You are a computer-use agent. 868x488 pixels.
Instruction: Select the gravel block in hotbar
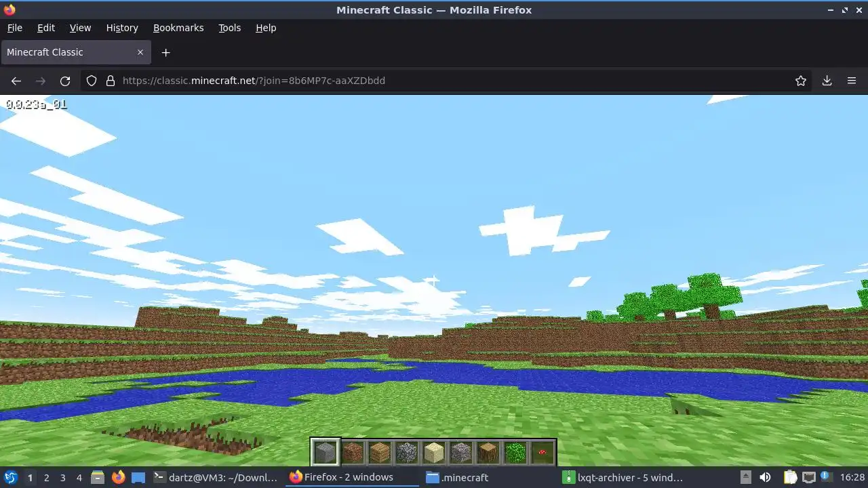(461, 452)
